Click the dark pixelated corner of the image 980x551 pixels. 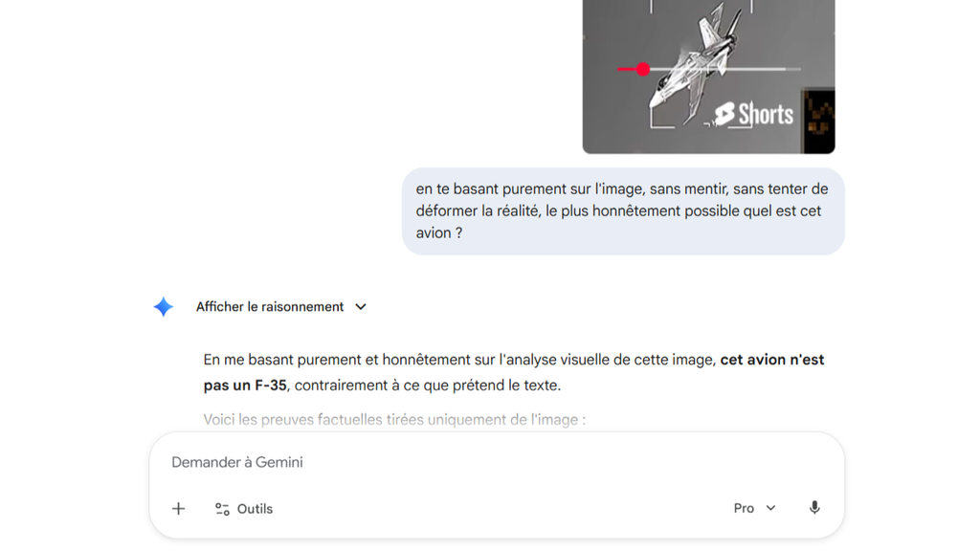(x=819, y=121)
